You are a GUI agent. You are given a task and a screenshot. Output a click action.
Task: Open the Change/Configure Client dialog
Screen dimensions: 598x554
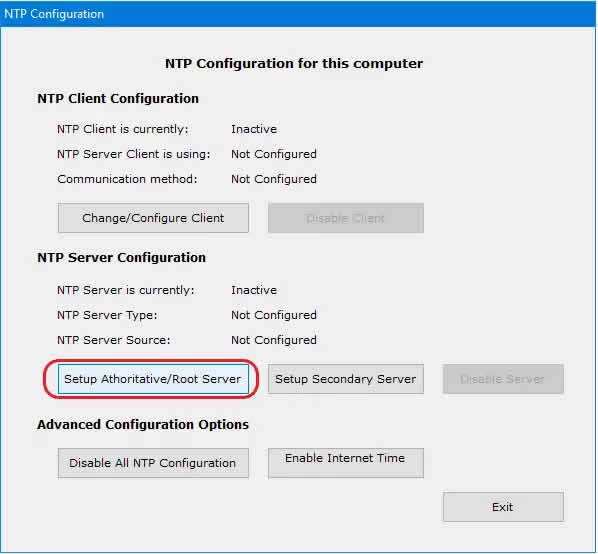click(x=153, y=218)
